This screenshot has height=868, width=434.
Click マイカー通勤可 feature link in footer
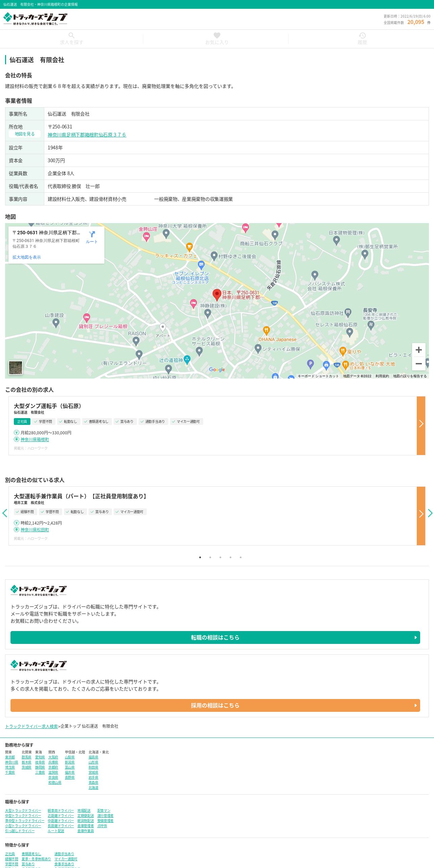(66, 859)
